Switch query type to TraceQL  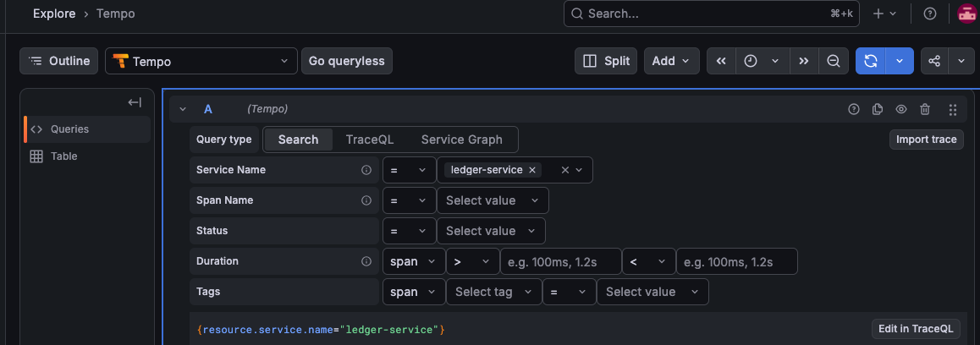370,140
